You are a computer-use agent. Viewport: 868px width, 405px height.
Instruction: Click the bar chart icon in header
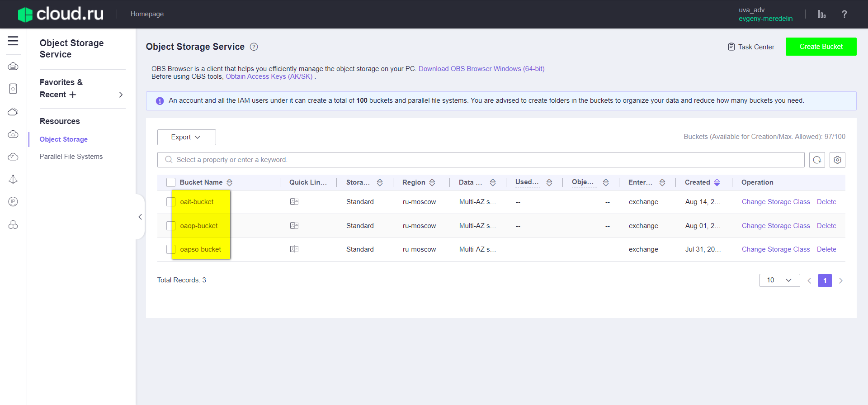coord(821,14)
